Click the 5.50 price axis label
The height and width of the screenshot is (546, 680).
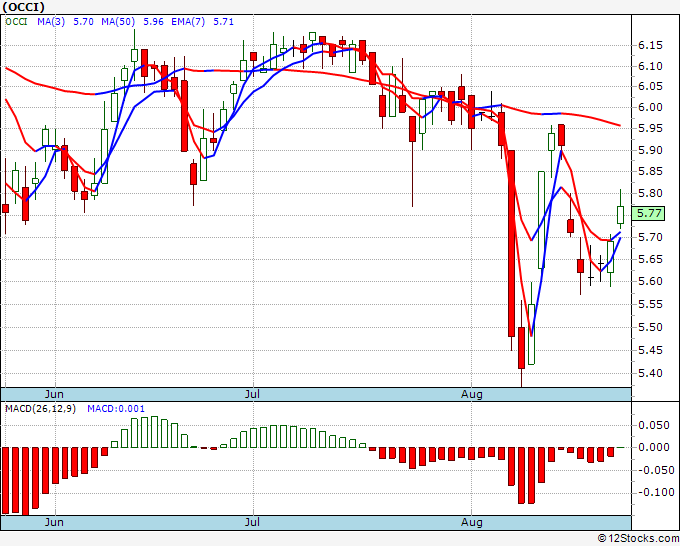tap(650, 327)
